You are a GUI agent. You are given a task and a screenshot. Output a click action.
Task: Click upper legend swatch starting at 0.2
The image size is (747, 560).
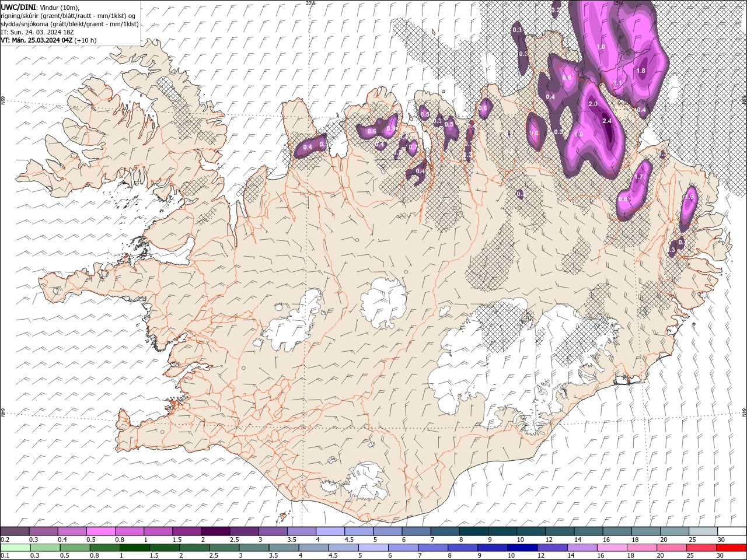pyautogui.click(x=15, y=531)
